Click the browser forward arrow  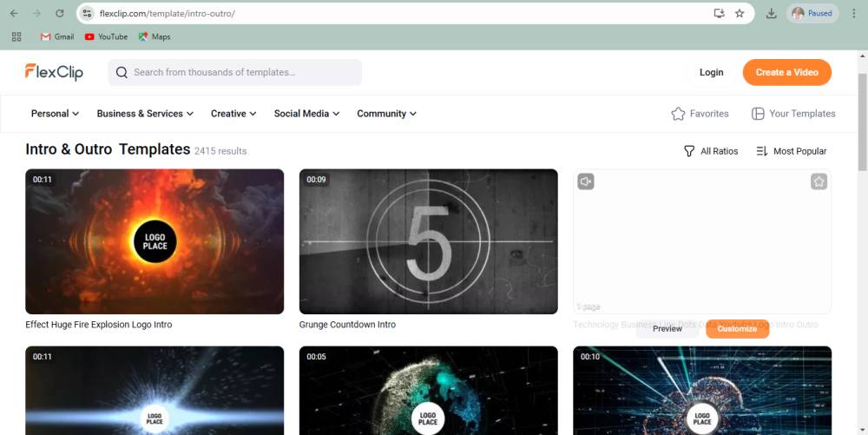pyautogui.click(x=36, y=13)
